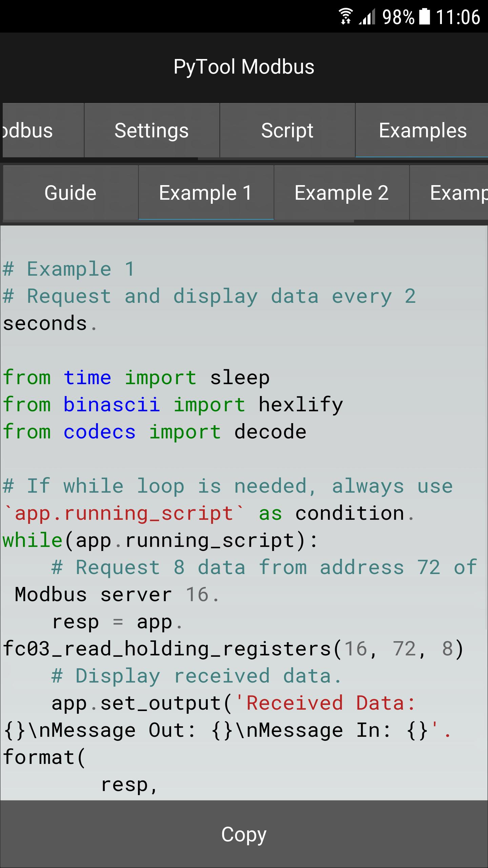
Task: Open the partially visible Modbus tab
Action: (43, 130)
